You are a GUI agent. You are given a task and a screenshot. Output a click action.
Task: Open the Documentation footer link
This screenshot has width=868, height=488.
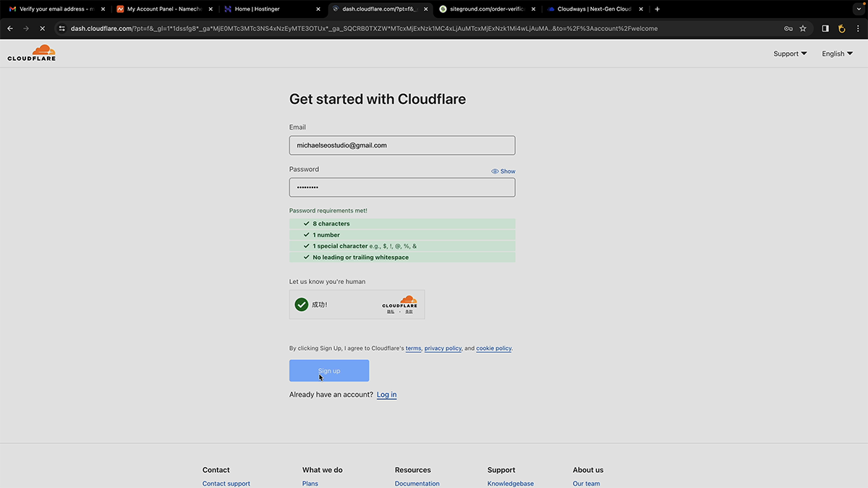(417, 484)
